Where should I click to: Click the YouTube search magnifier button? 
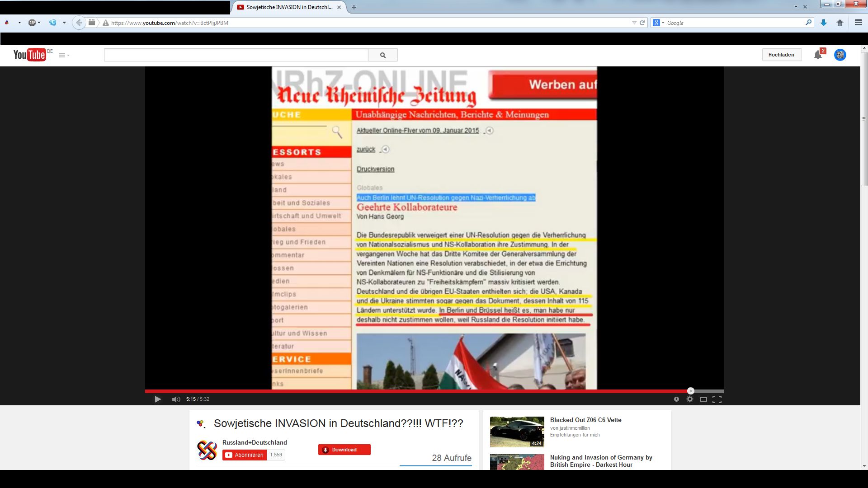coord(383,55)
